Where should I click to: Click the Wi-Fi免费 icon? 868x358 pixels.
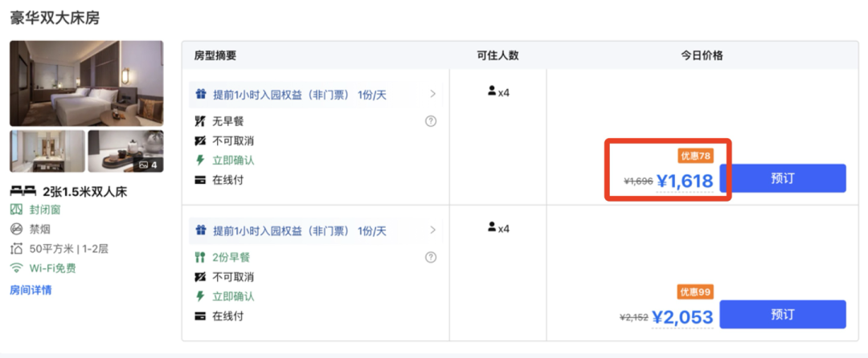point(16,268)
